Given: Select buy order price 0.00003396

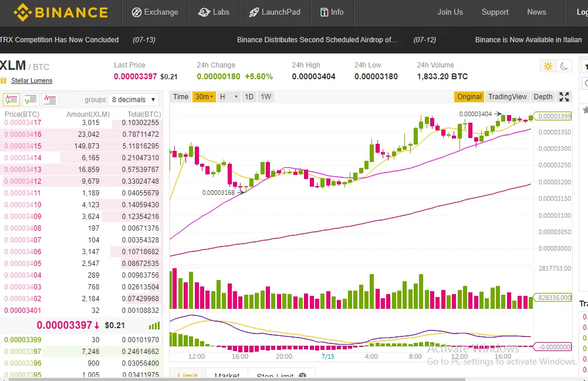Looking at the screenshot, I should (x=22, y=363).
